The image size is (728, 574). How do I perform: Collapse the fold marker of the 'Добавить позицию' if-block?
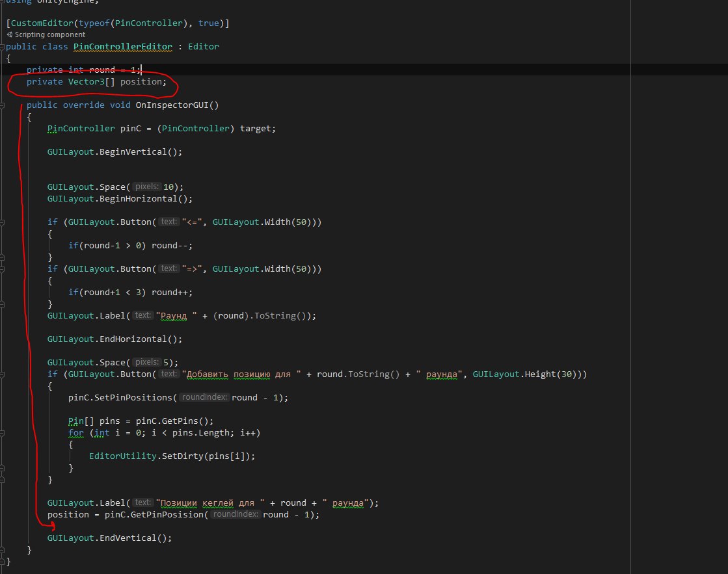tap(3, 374)
